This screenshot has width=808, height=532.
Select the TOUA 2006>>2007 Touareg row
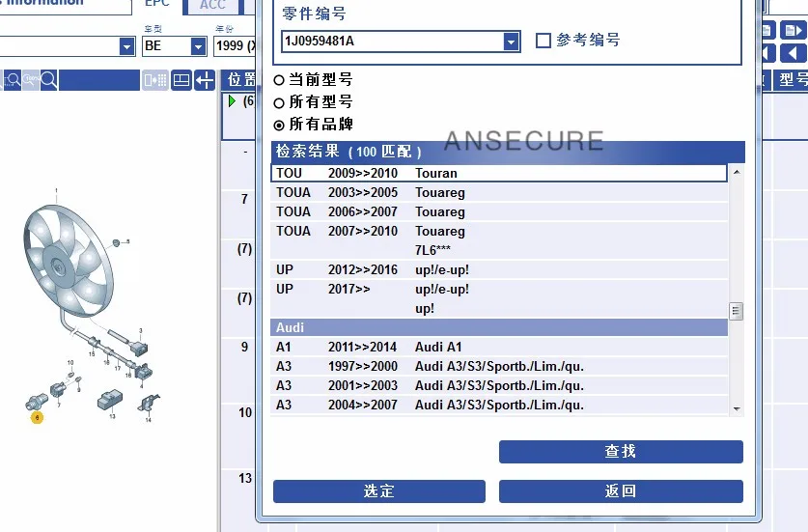(499, 211)
